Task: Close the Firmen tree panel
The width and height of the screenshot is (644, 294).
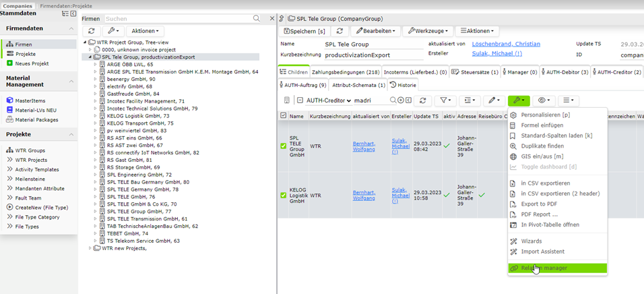Action: [x=271, y=18]
